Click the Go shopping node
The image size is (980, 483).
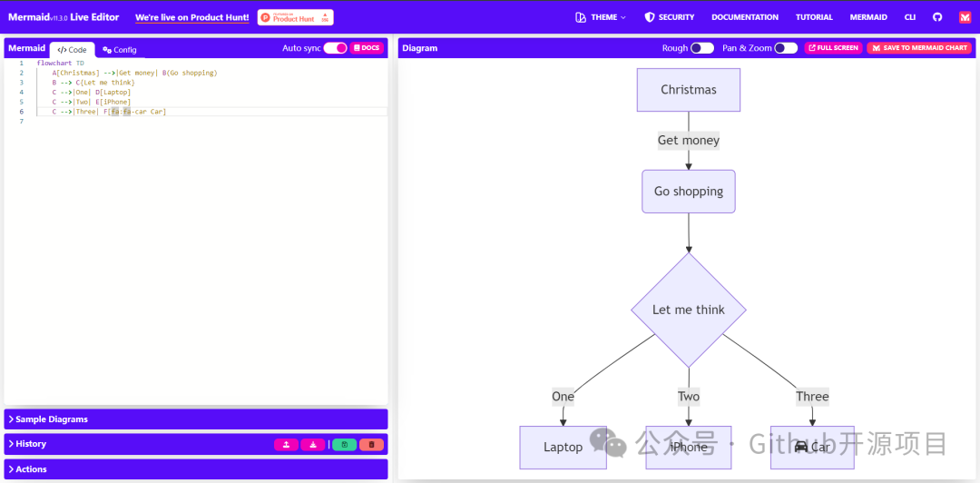[x=688, y=192]
